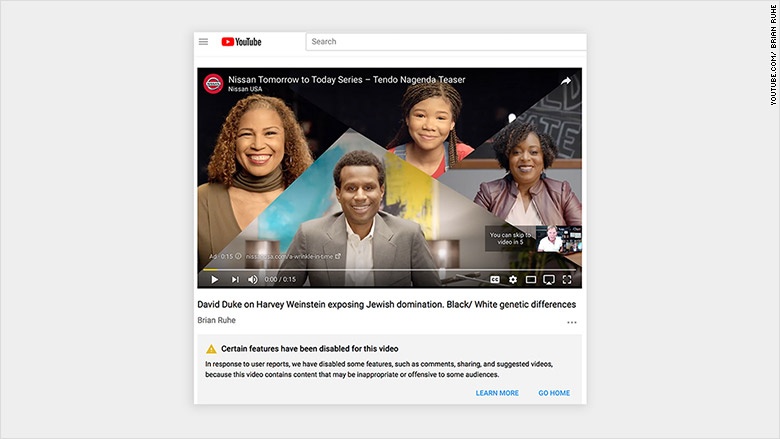Viewport: 780px width, 439px height.
Task: Toggle closed captions (CC)
Action: point(494,280)
